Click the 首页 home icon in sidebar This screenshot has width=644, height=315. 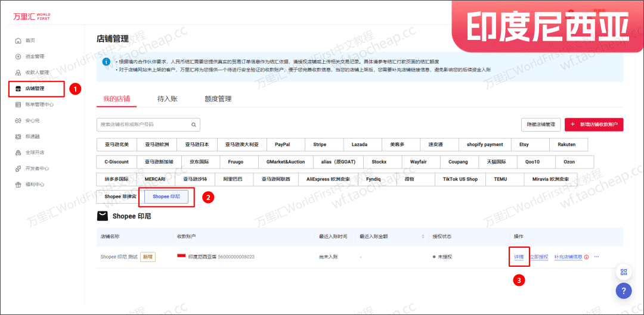[x=17, y=40]
